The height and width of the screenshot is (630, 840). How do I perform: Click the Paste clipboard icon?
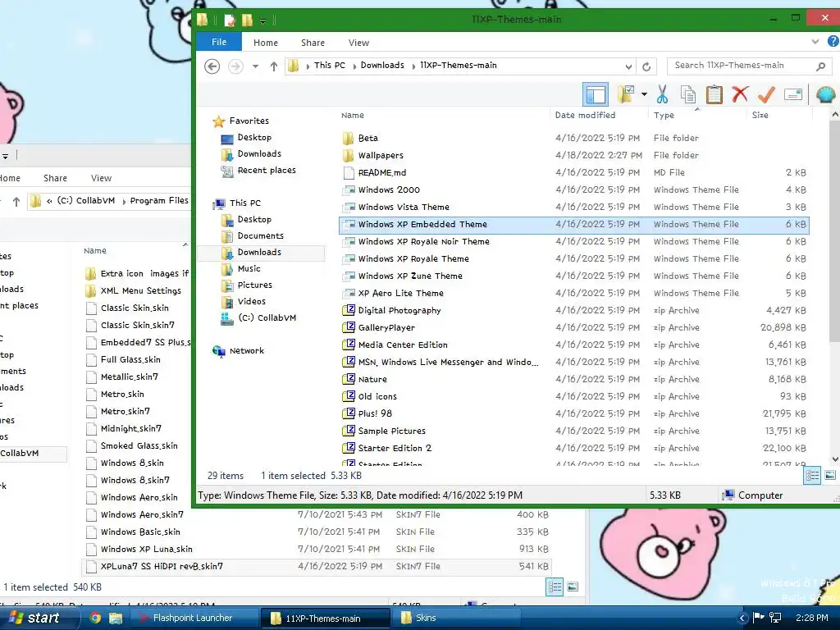tap(714, 94)
